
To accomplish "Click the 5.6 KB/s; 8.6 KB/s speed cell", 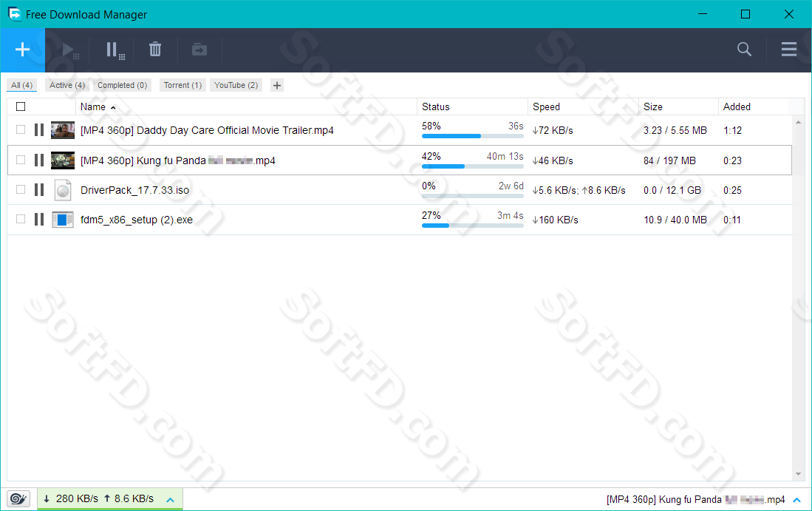I will point(579,190).
